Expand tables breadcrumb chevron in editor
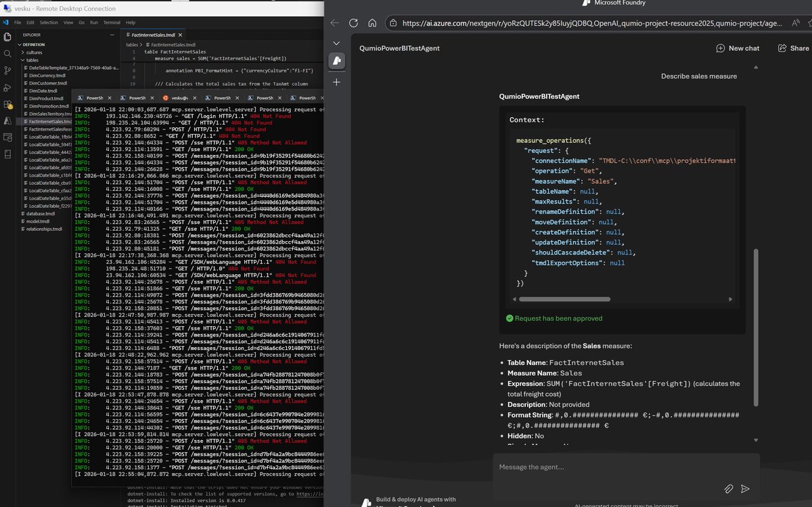 [141, 44]
